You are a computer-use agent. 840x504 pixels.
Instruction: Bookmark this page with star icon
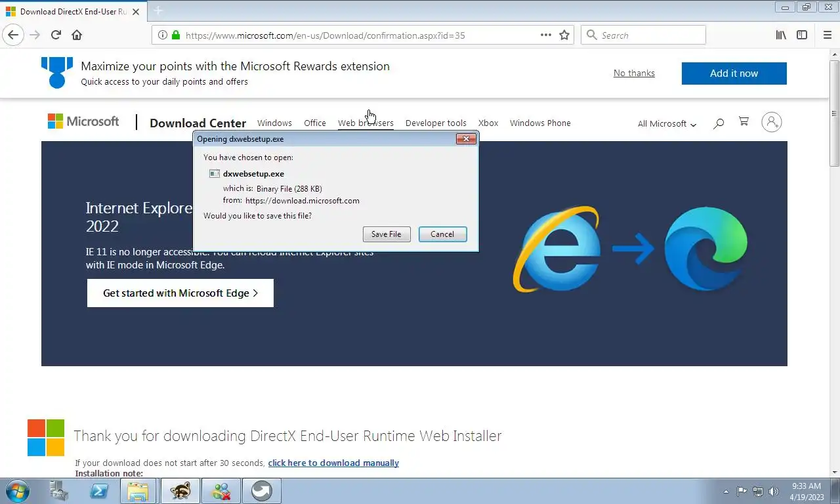[564, 35]
